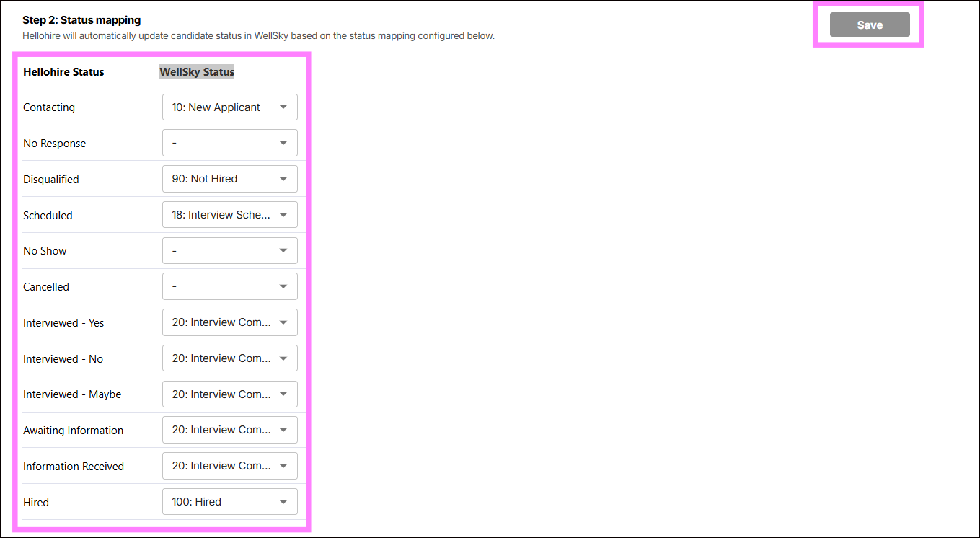Click the Interviewed - Maybe label
The height and width of the screenshot is (538, 980).
pyautogui.click(x=72, y=394)
